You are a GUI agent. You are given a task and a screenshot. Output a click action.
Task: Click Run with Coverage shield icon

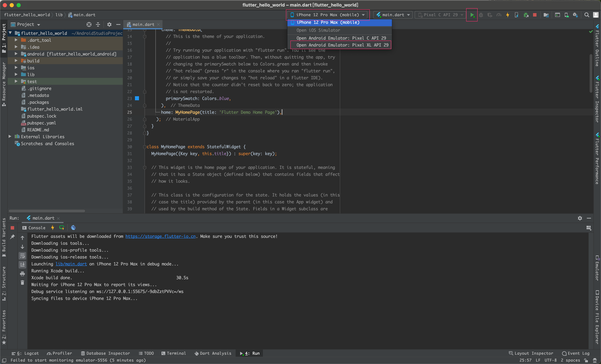(490, 15)
